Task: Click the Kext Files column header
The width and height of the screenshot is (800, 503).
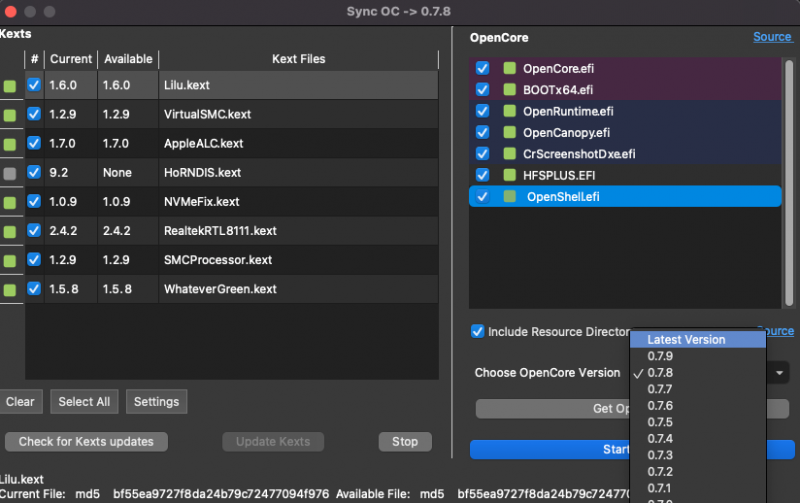Action: pyautogui.click(x=298, y=59)
